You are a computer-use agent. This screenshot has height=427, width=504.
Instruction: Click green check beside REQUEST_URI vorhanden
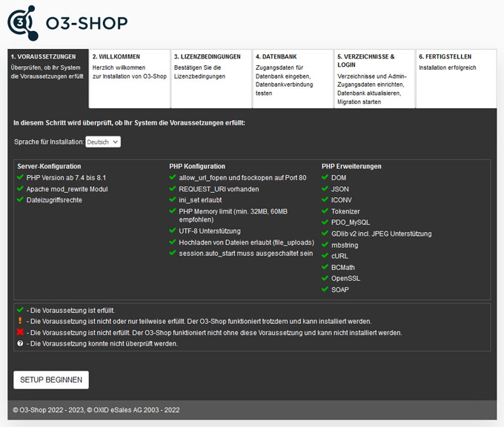173,188
